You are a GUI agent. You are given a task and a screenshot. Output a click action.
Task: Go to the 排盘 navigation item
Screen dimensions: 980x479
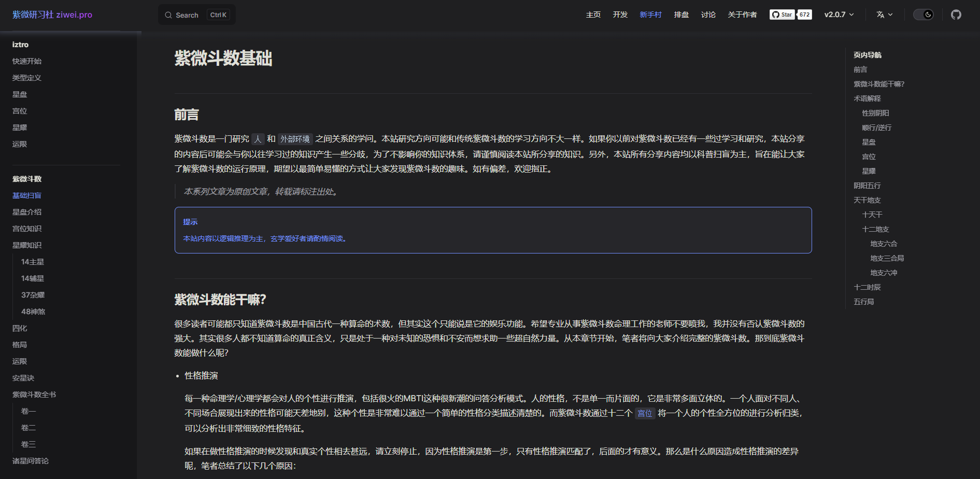[x=681, y=15]
